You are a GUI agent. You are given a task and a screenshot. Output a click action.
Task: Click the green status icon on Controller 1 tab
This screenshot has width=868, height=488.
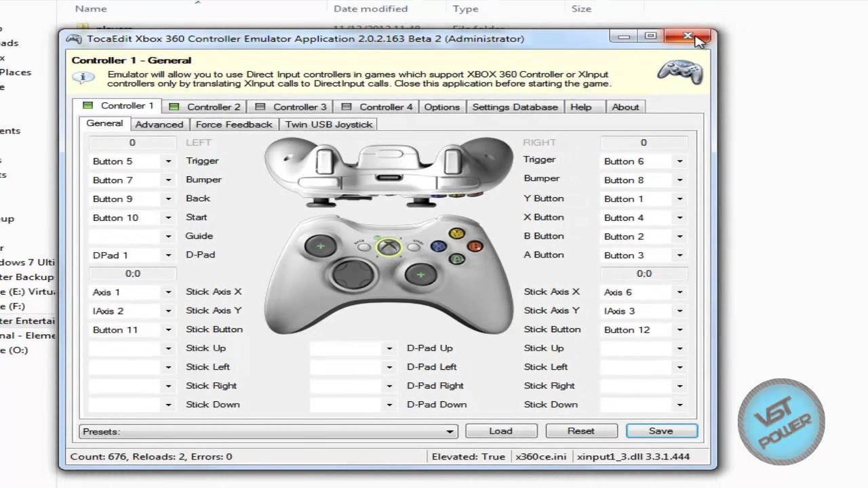(x=87, y=106)
